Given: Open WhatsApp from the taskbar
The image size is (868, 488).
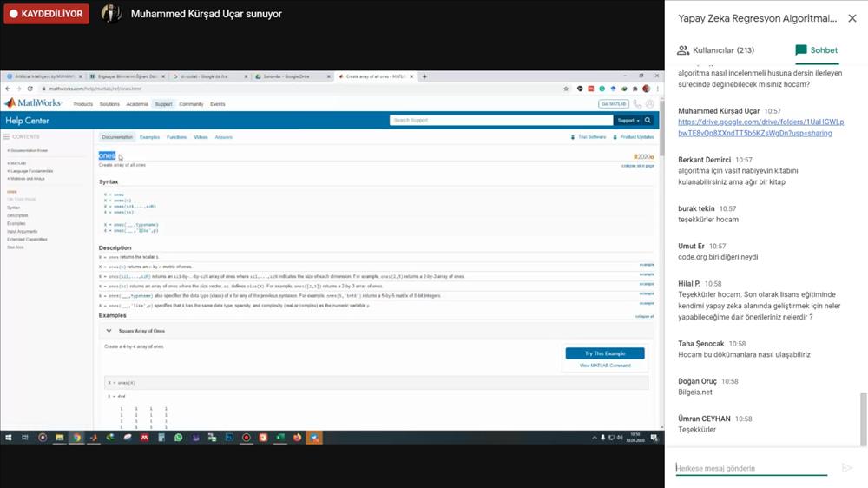Looking at the screenshot, I should pos(178,438).
